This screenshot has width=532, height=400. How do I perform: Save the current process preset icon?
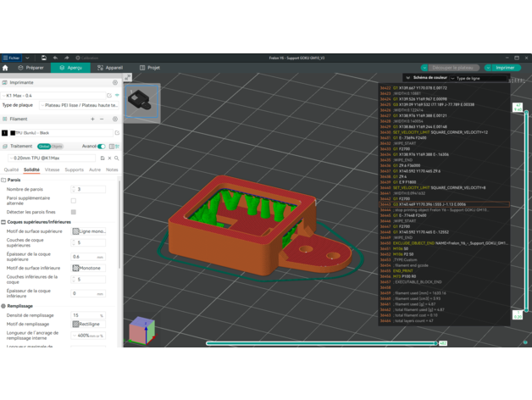click(103, 158)
